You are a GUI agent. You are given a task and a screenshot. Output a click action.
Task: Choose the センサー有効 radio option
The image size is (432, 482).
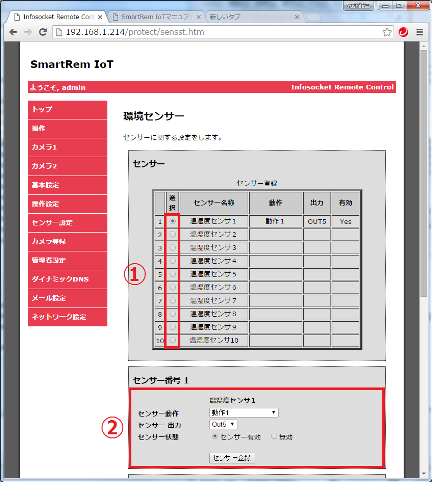(215, 436)
